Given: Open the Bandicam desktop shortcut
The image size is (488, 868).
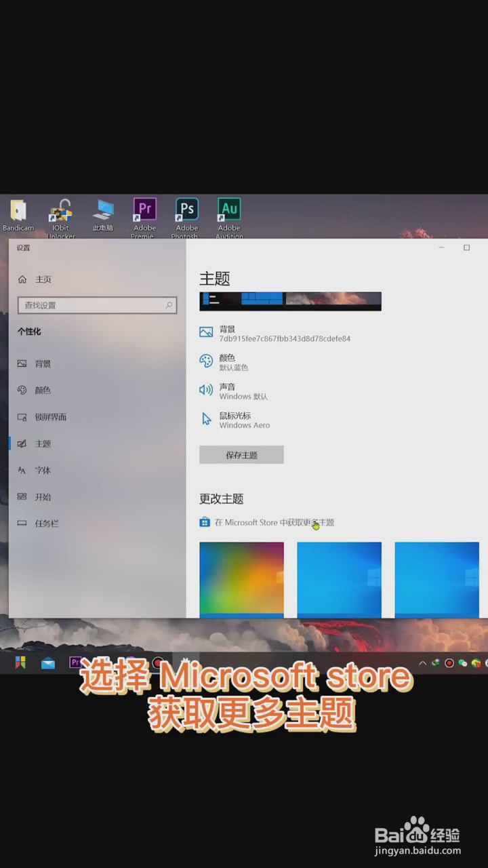Looking at the screenshot, I should pos(18,216).
